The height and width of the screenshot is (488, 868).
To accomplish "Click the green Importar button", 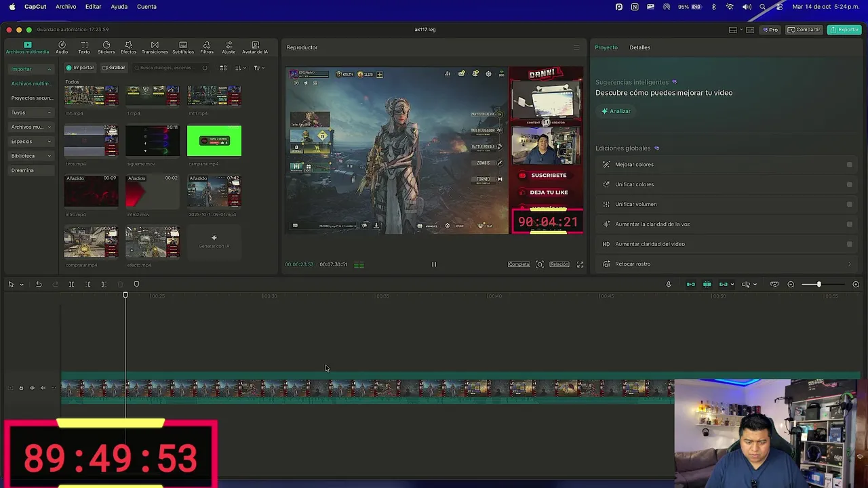I will tap(81, 68).
